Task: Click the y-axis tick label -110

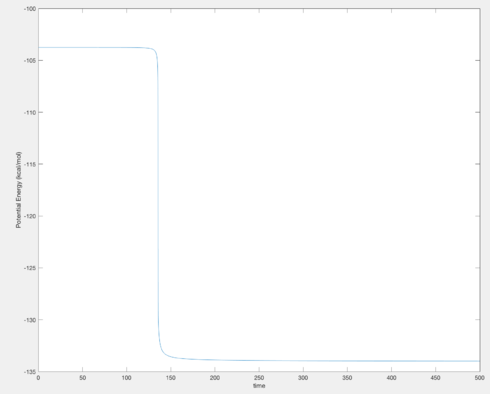Action: (x=30, y=112)
